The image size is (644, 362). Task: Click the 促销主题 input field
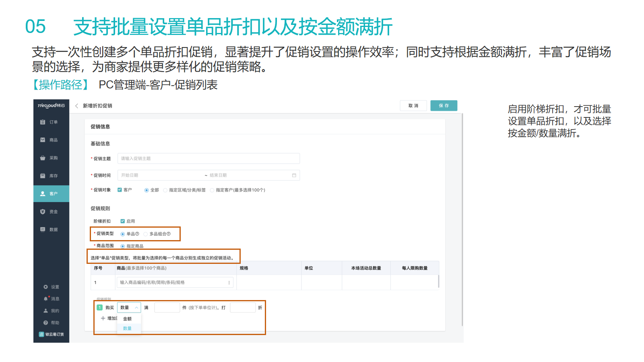(x=208, y=158)
